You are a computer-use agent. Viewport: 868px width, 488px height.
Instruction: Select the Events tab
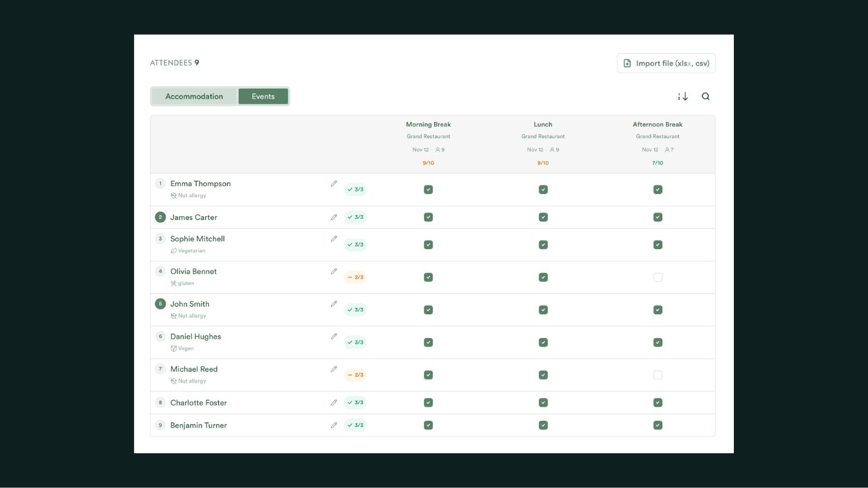tap(263, 96)
